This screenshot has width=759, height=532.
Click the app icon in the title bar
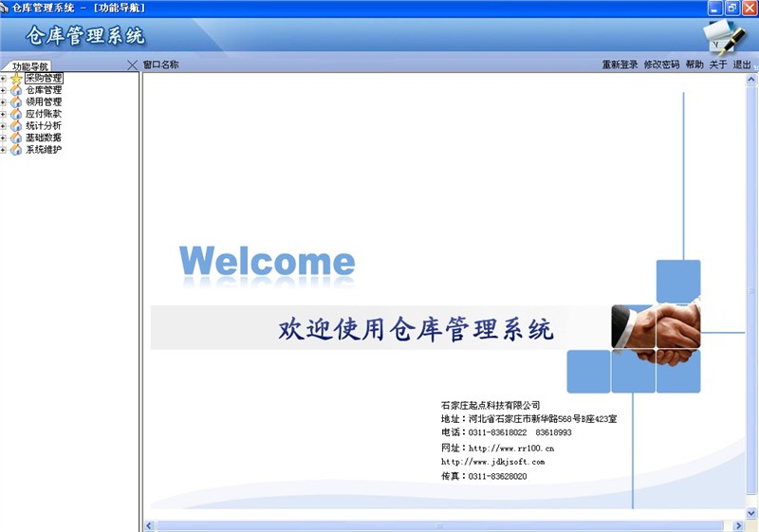pos(5,8)
